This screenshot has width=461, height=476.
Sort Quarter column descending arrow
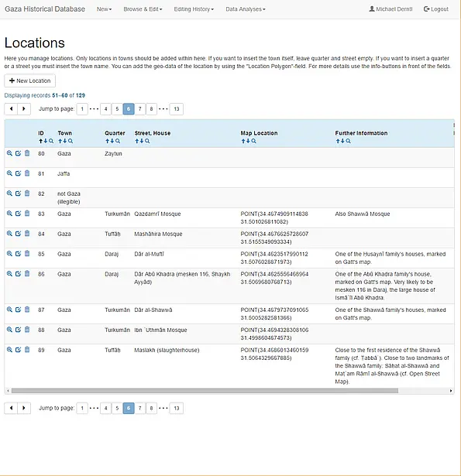click(x=112, y=141)
